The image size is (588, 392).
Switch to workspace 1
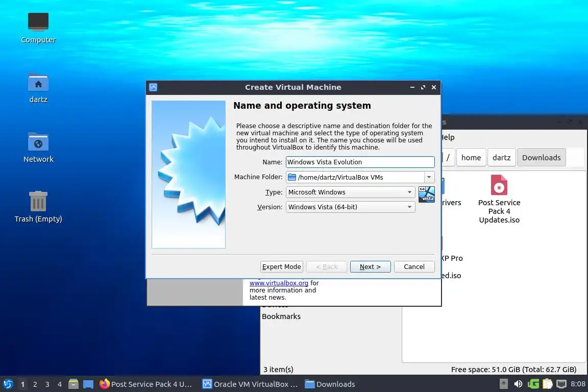click(23, 384)
